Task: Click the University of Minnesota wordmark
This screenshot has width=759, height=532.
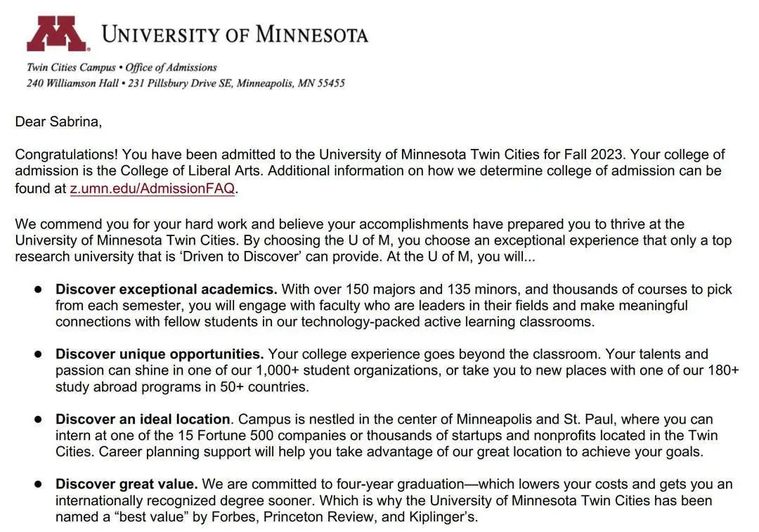Action: click(x=235, y=34)
